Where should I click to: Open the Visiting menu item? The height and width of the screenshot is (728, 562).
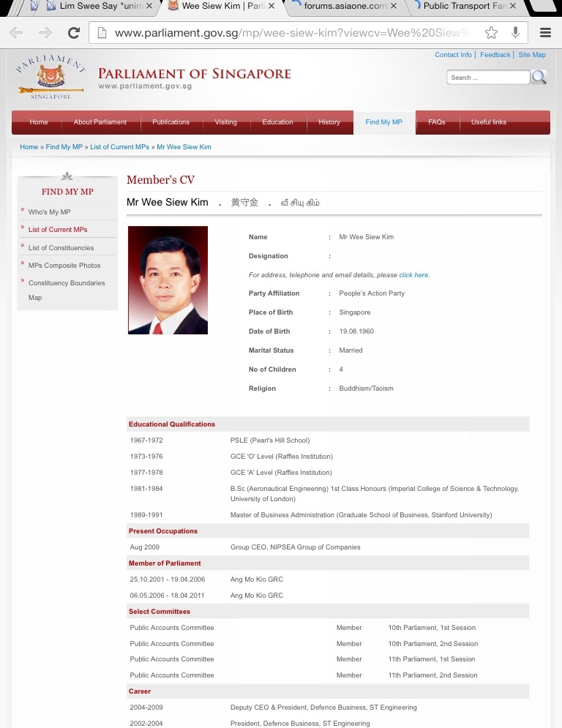pyautogui.click(x=225, y=122)
